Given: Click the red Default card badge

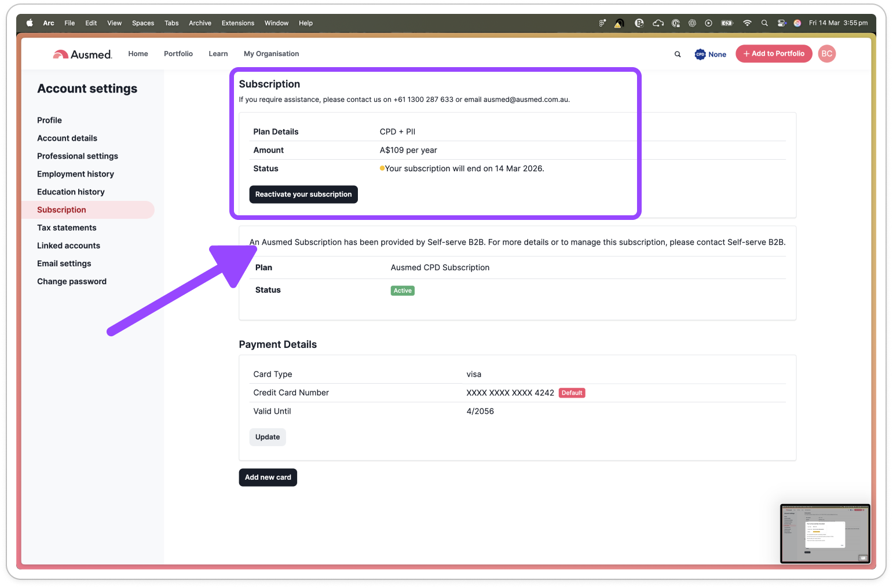Looking at the screenshot, I should point(572,393).
